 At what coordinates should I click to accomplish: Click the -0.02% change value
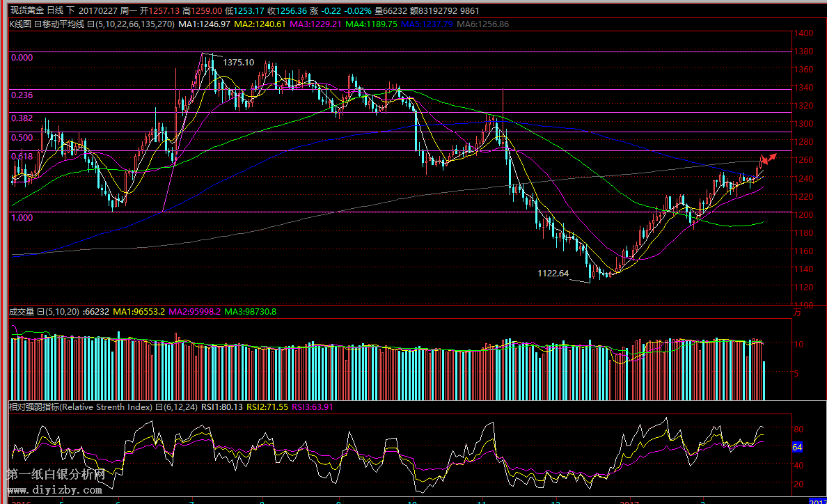point(358,10)
